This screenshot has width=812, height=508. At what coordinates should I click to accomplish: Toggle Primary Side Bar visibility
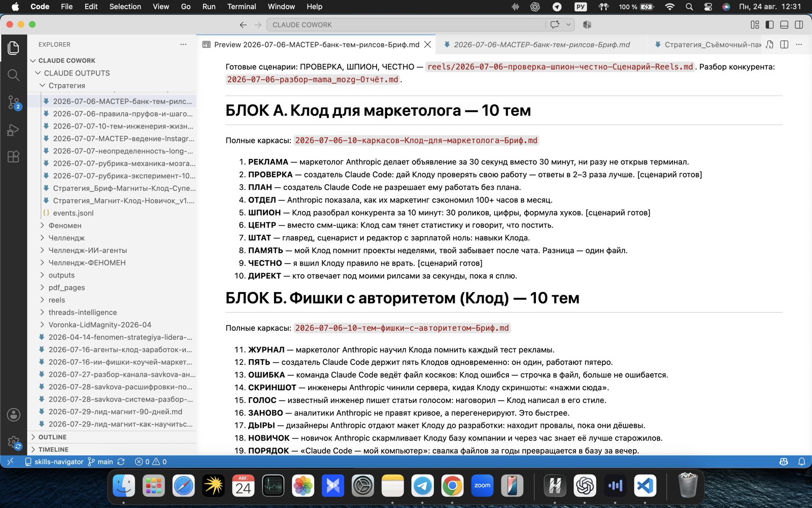coord(769,24)
